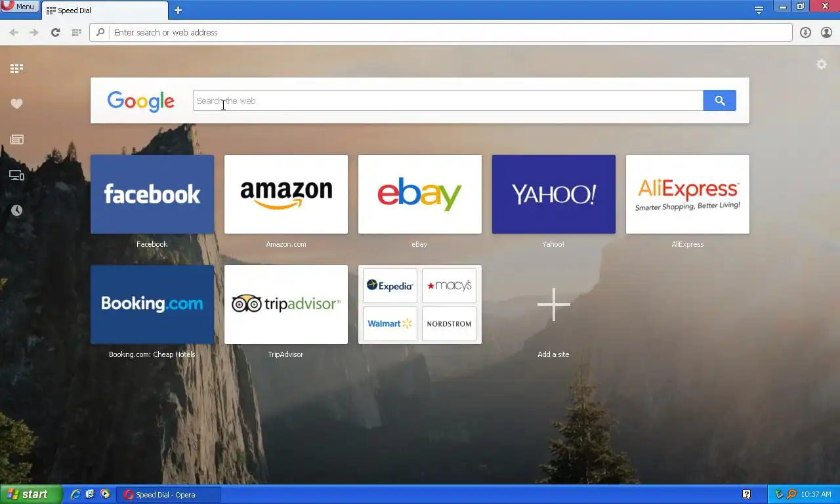
Task: Open Speed Dial in the sidebar
Action: 16,68
